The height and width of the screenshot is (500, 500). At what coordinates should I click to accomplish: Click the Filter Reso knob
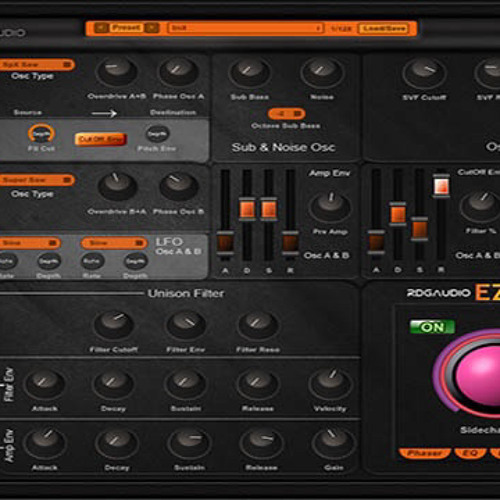pos(258,325)
